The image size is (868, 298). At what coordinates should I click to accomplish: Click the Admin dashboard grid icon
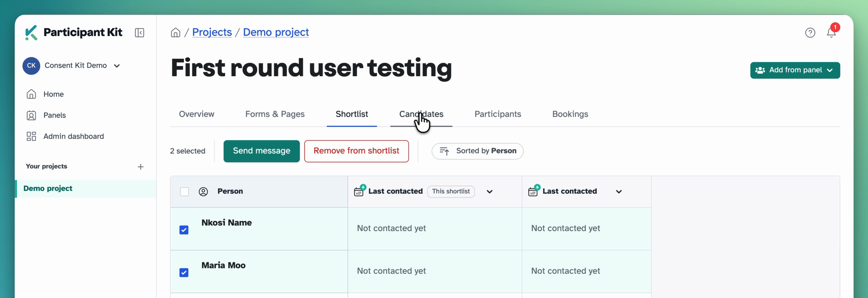(31, 136)
